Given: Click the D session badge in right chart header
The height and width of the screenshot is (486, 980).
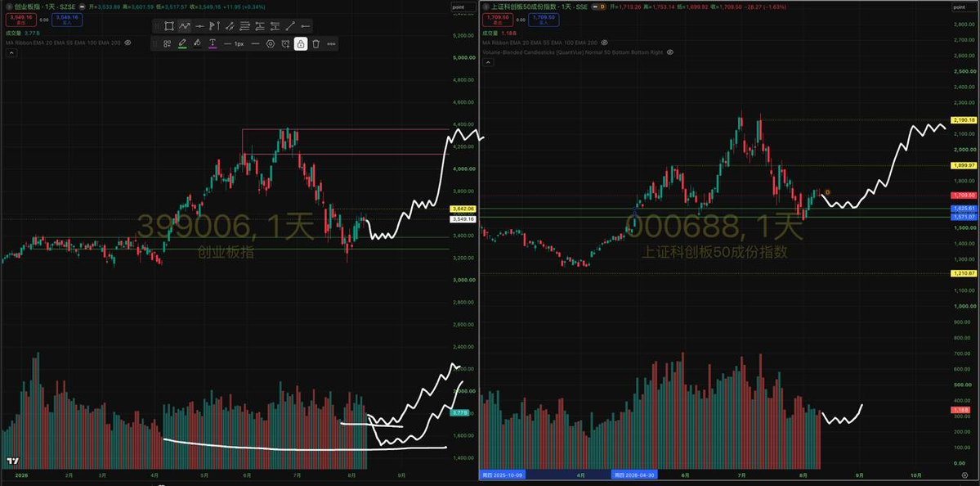Looking at the screenshot, I should (602, 7).
